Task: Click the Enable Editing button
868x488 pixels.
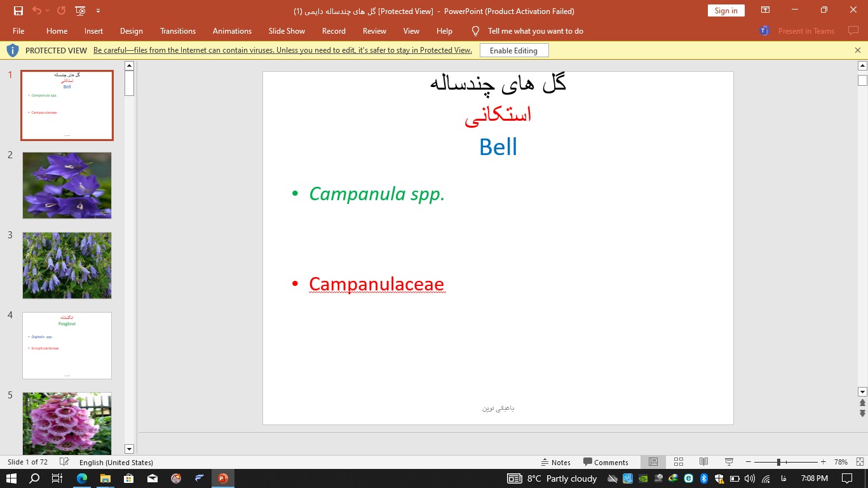Action: (x=513, y=51)
